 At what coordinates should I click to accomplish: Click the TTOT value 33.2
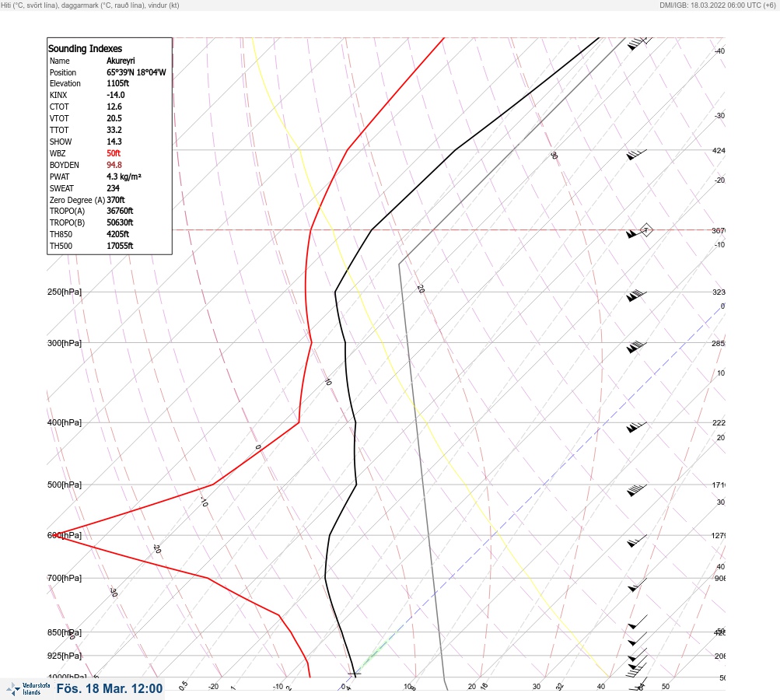(x=114, y=130)
